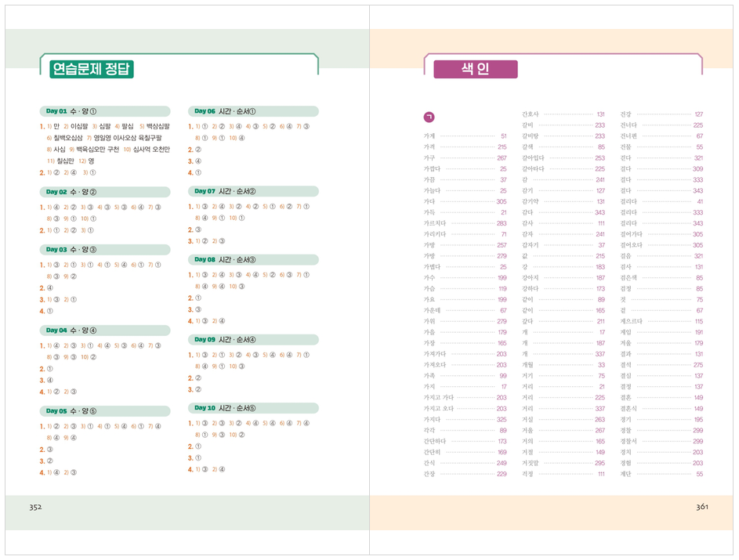Viewport: 739px width, 560px height.
Task: Click the index entry 가격
Action: [465, 147]
